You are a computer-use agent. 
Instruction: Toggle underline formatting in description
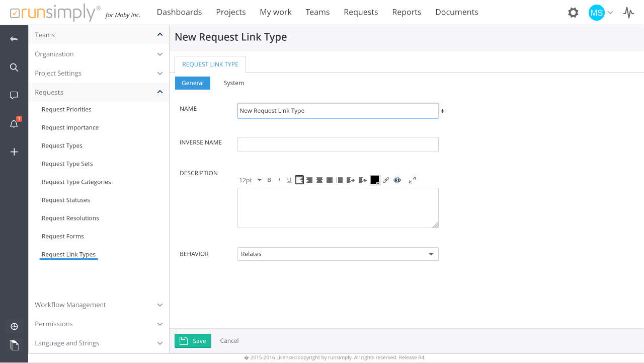(289, 180)
